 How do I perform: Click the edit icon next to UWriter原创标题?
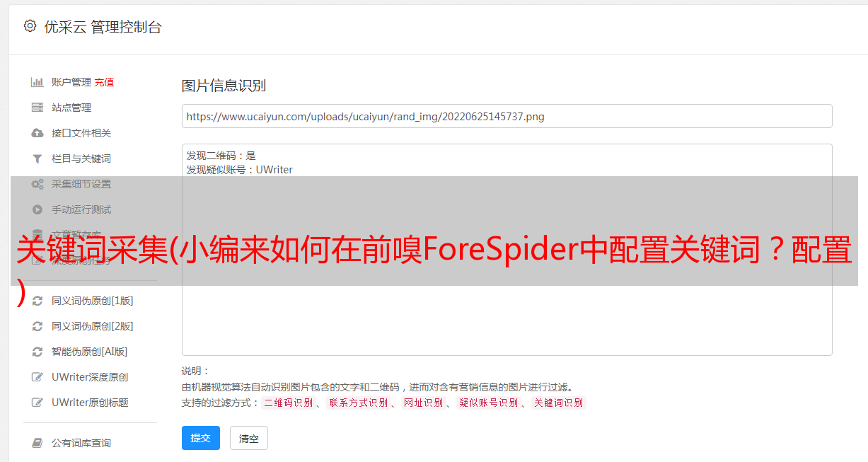37,403
